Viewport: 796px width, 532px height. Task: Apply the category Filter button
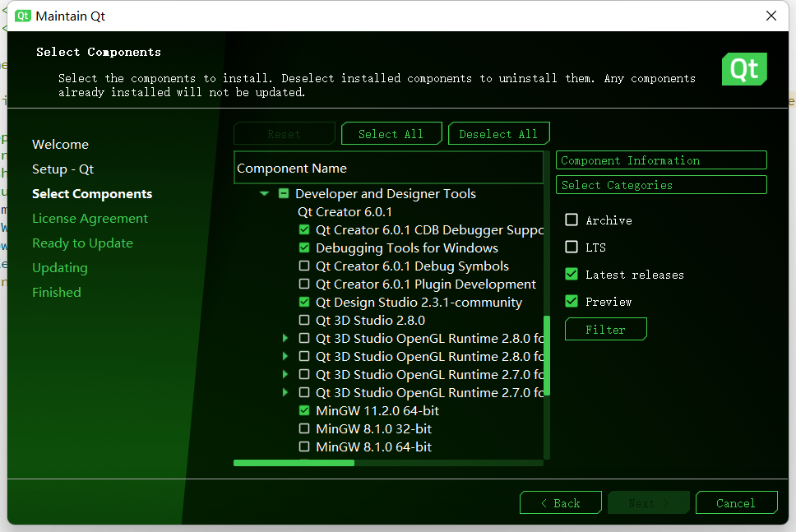tap(605, 330)
